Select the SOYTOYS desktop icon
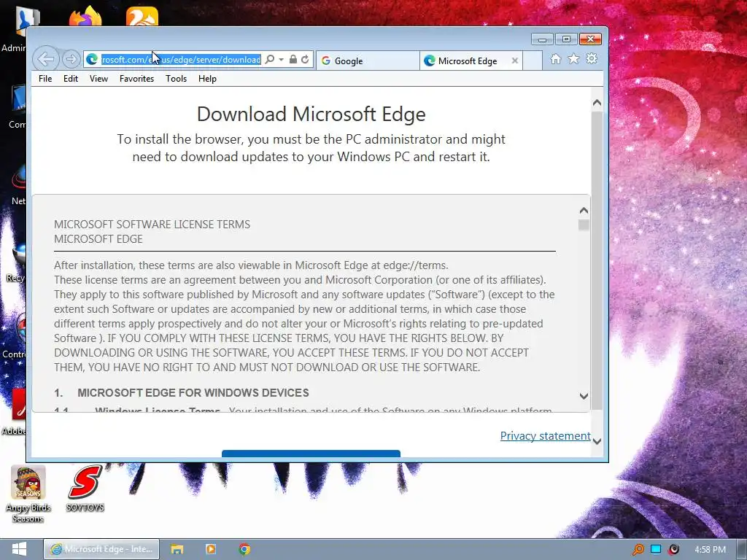This screenshot has width=747, height=560. click(x=85, y=488)
